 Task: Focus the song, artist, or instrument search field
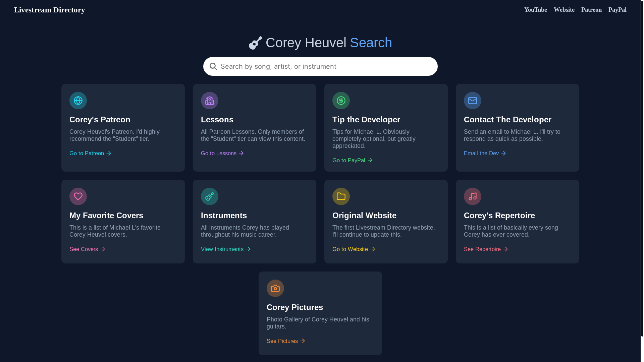tap(320, 66)
